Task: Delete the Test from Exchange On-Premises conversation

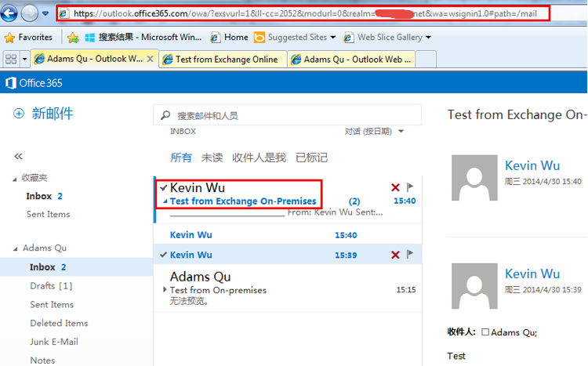Action: click(x=395, y=188)
